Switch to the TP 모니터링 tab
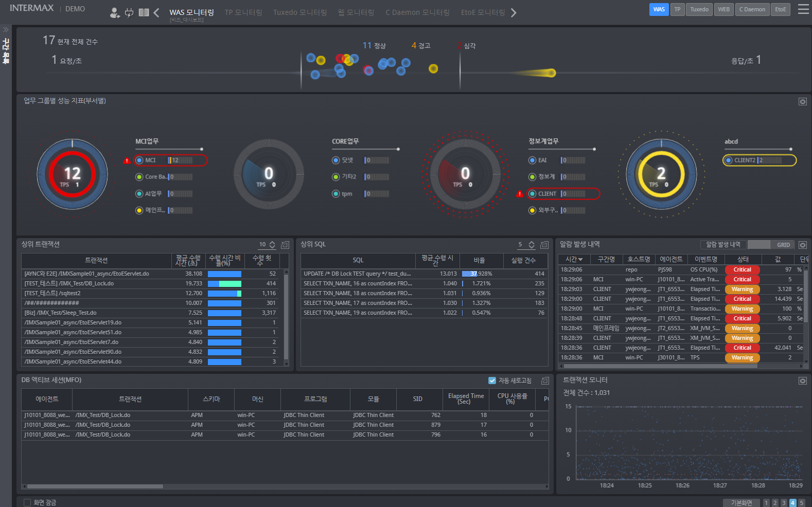 pos(243,12)
